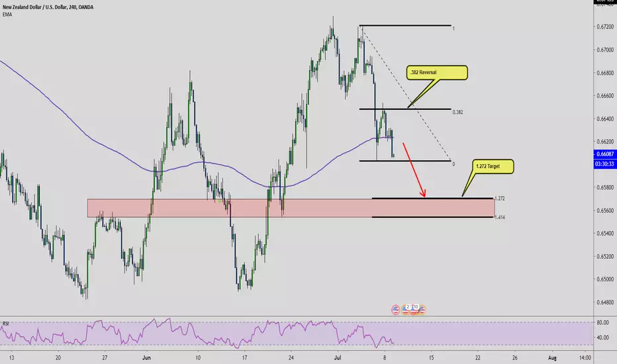
Task: Click the 17 date on time axis
Action: click(x=244, y=357)
